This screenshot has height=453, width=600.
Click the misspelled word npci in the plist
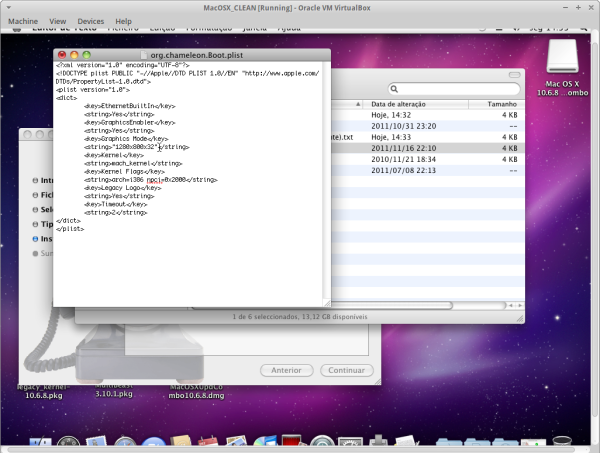(155, 180)
